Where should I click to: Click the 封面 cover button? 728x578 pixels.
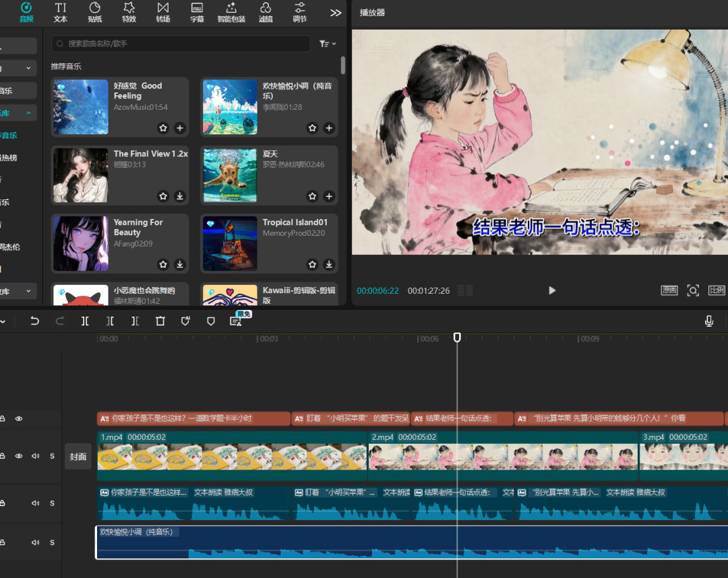(78, 456)
